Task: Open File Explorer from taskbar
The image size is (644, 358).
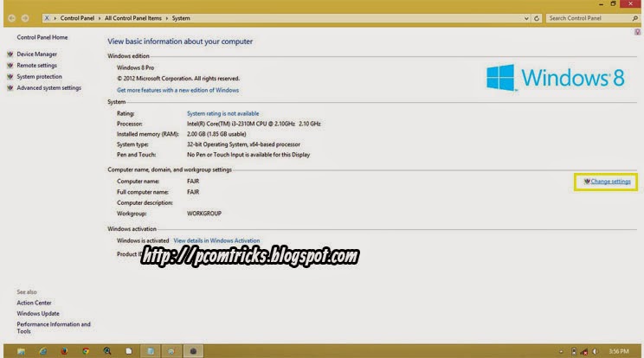Action: coord(21,351)
